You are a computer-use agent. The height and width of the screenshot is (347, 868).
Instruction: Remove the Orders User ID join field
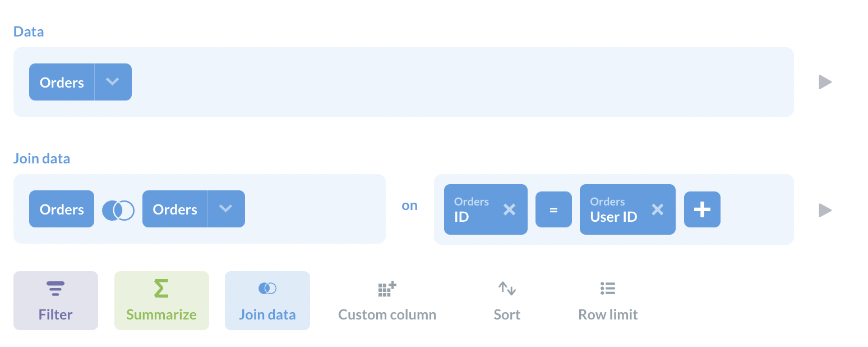657,209
